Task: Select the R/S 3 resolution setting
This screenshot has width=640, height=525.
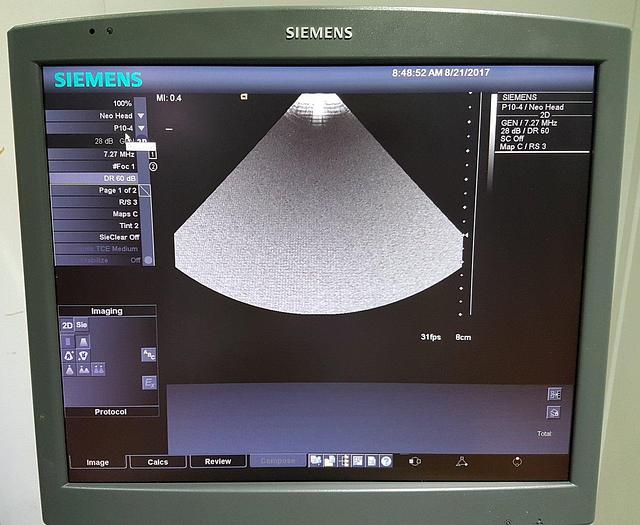Action: pos(95,202)
